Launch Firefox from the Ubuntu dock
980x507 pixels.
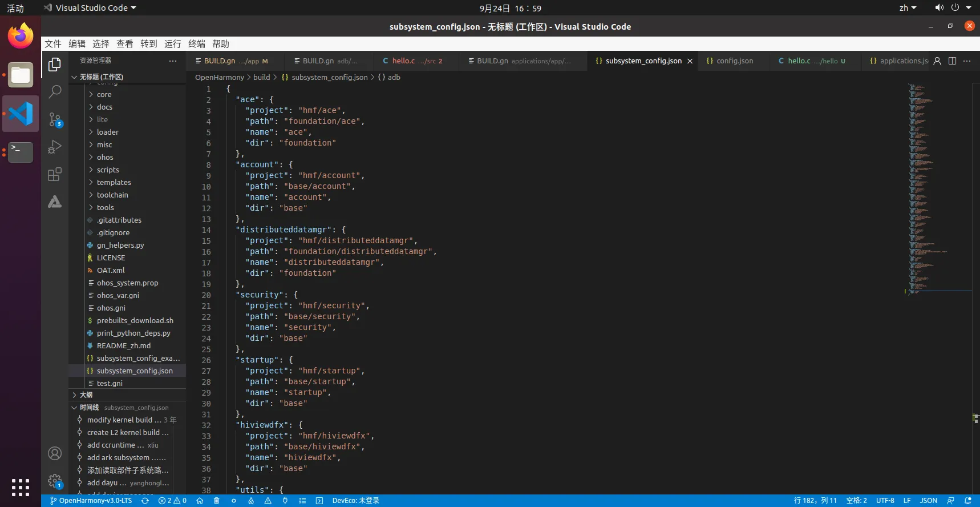21,36
